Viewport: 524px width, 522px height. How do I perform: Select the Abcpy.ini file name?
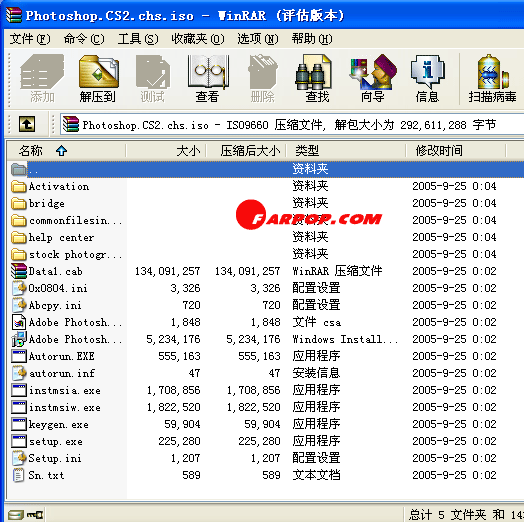(55, 305)
